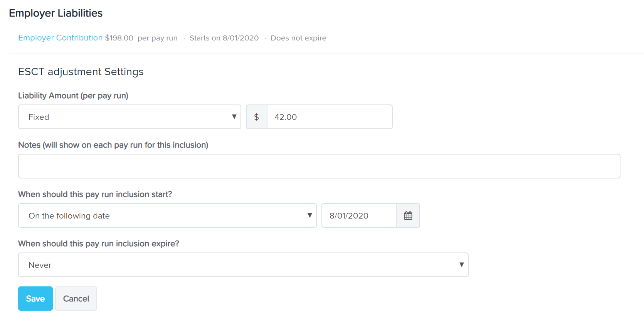Save the ESCT adjustment settings
Viewport: 644px width, 318px height.
[x=35, y=298]
